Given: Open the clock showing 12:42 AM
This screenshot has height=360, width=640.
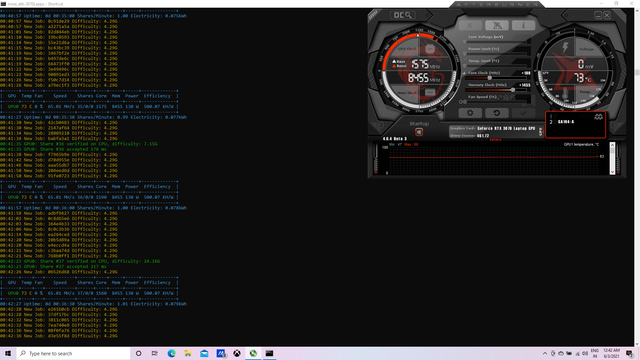Looking at the screenshot, I should 611,353.
